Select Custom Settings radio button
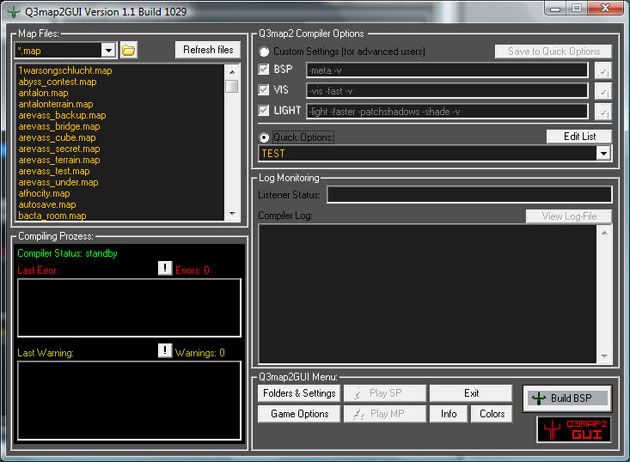The width and height of the screenshot is (630, 462). (264, 51)
